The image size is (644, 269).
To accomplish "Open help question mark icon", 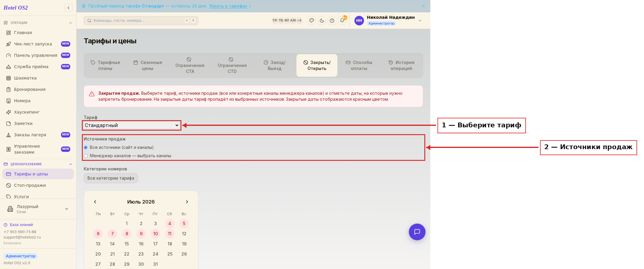I will click(332, 21).
